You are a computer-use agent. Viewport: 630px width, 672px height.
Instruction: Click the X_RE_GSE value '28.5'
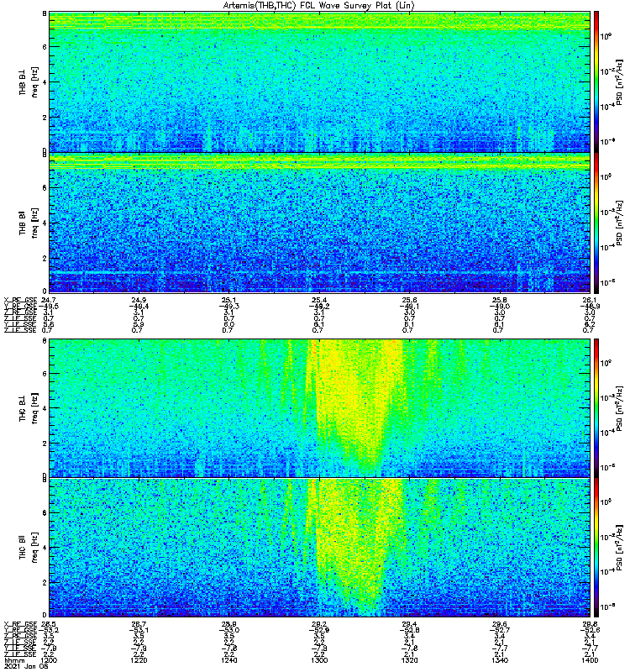[49, 624]
